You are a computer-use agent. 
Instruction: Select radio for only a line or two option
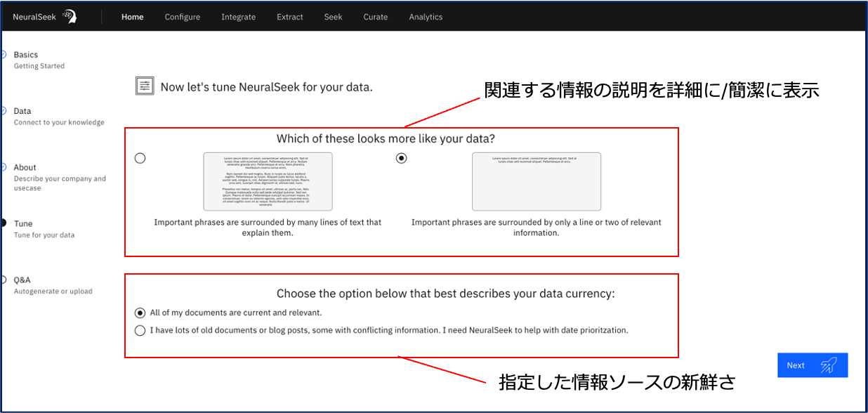(401, 158)
